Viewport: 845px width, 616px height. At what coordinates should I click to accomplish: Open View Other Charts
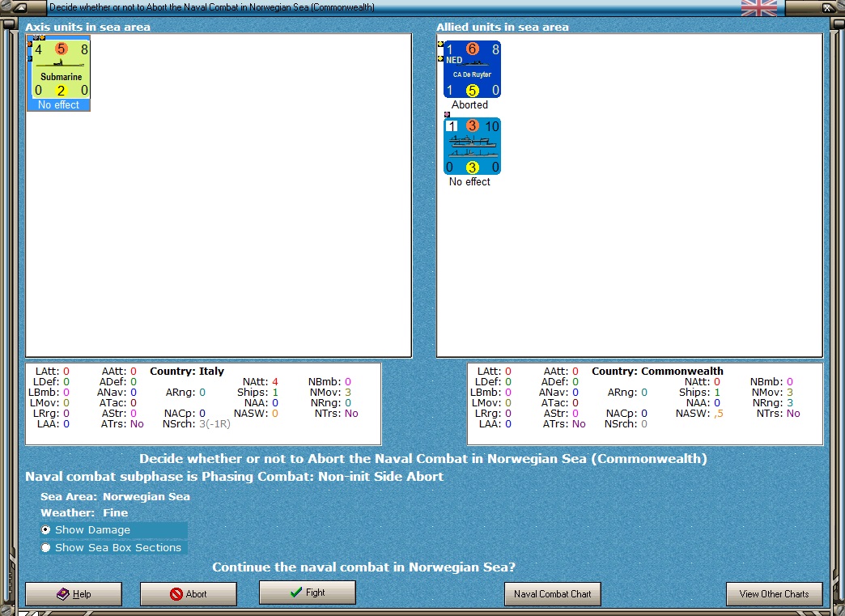[774, 594]
